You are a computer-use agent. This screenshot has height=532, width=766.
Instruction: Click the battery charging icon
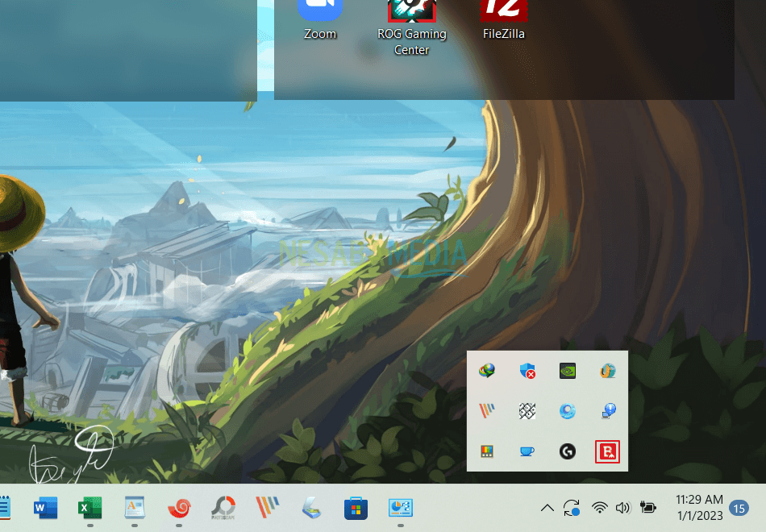point(647,508)
